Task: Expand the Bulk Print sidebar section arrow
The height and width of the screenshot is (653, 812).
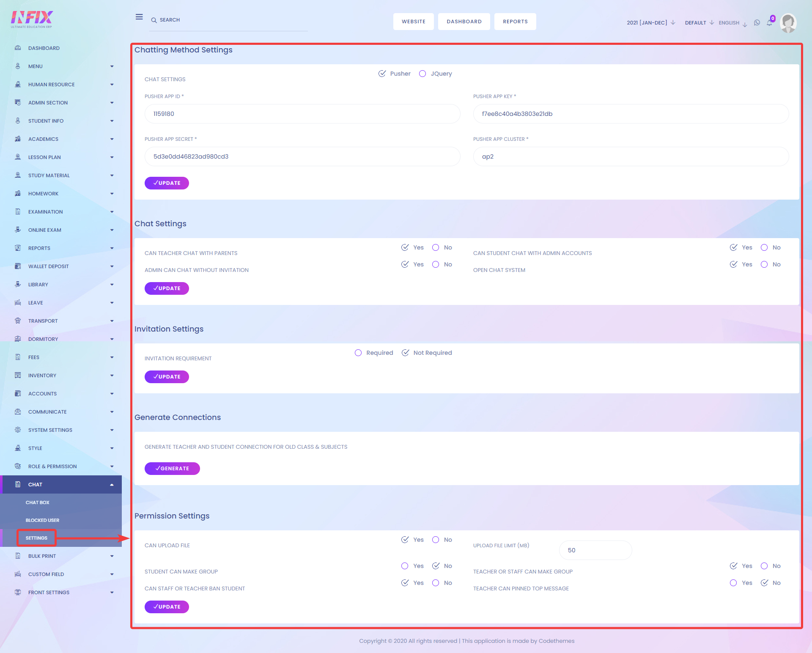Action: click(x=112, y=556)
